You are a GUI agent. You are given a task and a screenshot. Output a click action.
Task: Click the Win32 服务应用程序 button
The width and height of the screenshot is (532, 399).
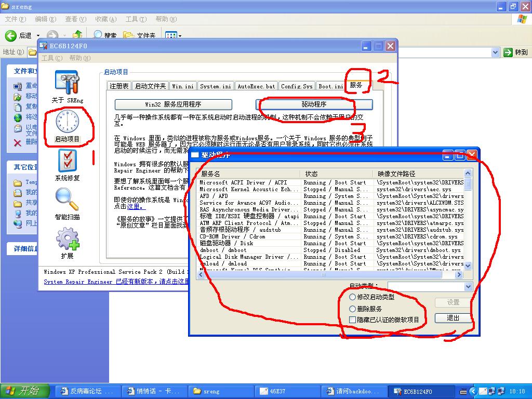[174, 104]
